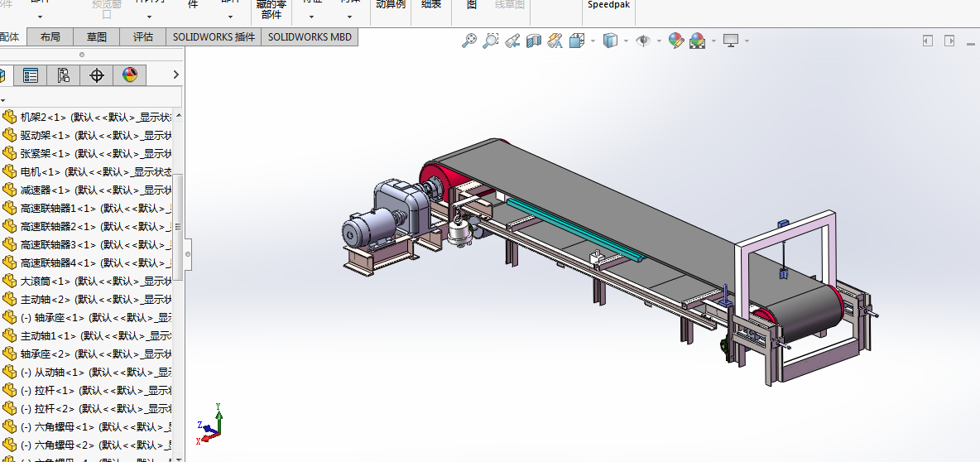Open the 布局 tab

(50, 37)
